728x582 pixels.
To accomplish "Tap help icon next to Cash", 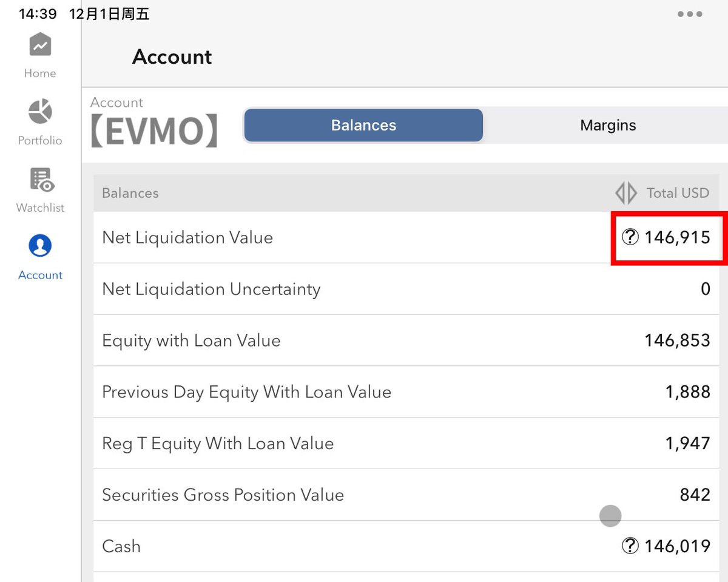I will [631, 546].
